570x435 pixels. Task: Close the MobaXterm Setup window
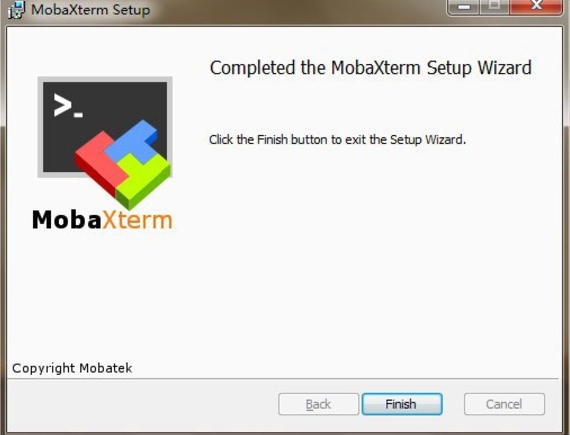pyautogui.click(x=536, y=7)
